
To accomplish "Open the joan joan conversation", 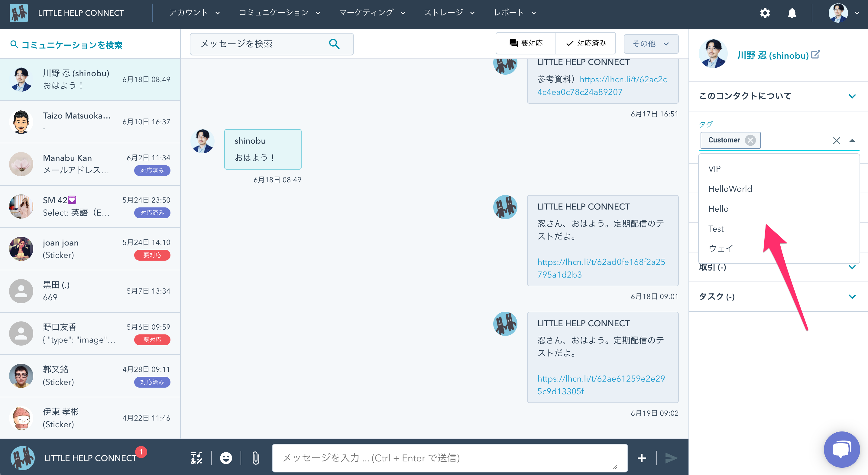I will (90, 249).
